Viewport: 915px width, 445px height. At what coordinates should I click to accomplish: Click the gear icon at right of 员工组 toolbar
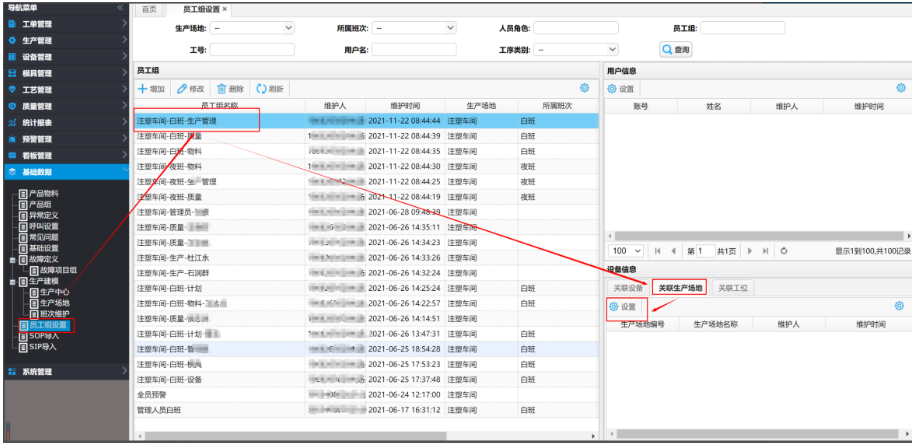coord(585,89)
